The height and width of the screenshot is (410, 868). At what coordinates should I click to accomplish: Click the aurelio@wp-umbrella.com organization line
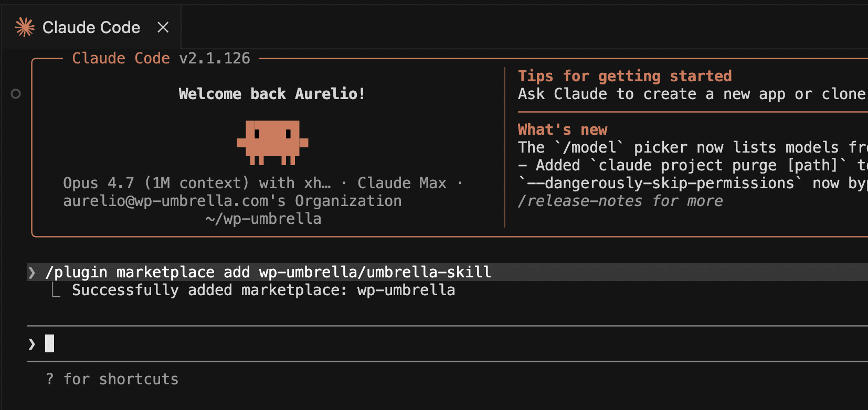(x=232, y=201)
